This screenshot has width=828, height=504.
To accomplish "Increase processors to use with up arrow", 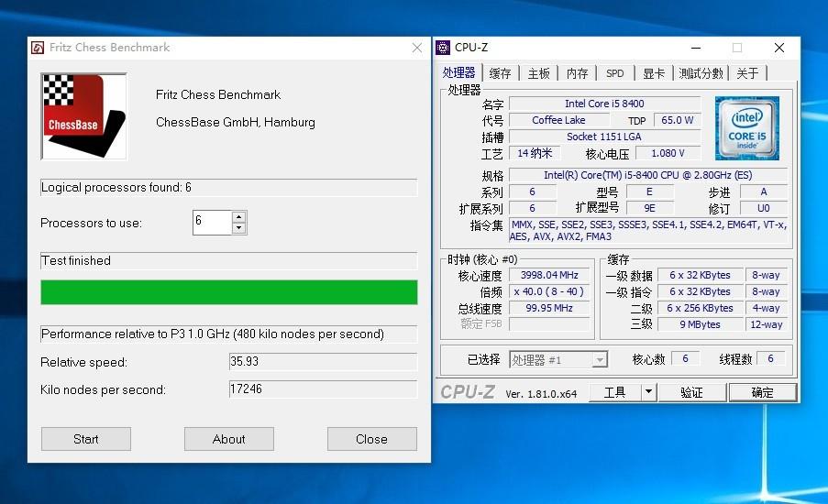I will (239, 217).
